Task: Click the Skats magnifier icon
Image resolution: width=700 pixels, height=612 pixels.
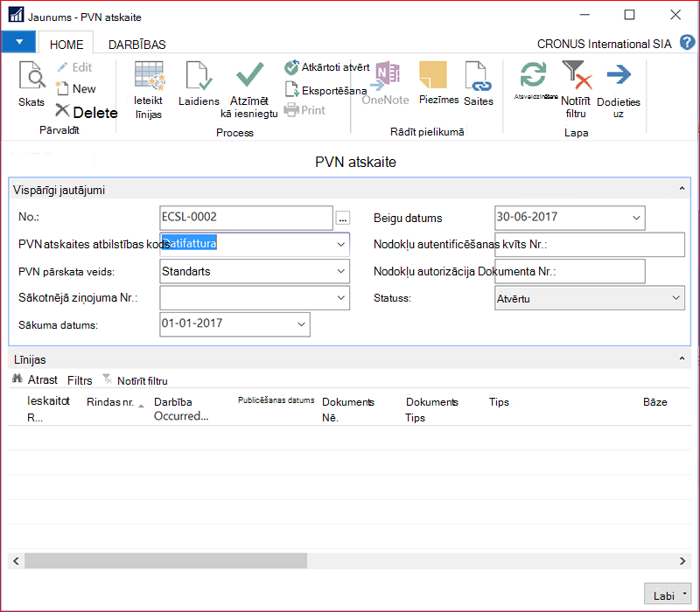Action: [31, 75]
